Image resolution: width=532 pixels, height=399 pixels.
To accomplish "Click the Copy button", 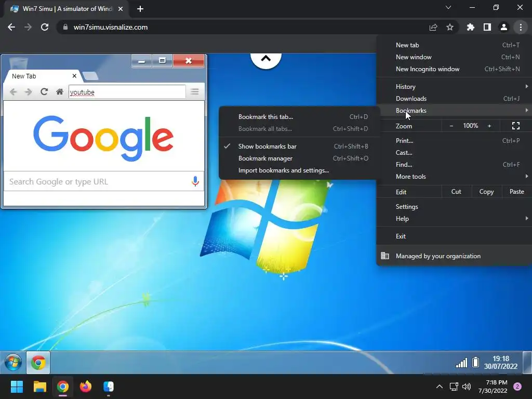I will click(486, 192).
